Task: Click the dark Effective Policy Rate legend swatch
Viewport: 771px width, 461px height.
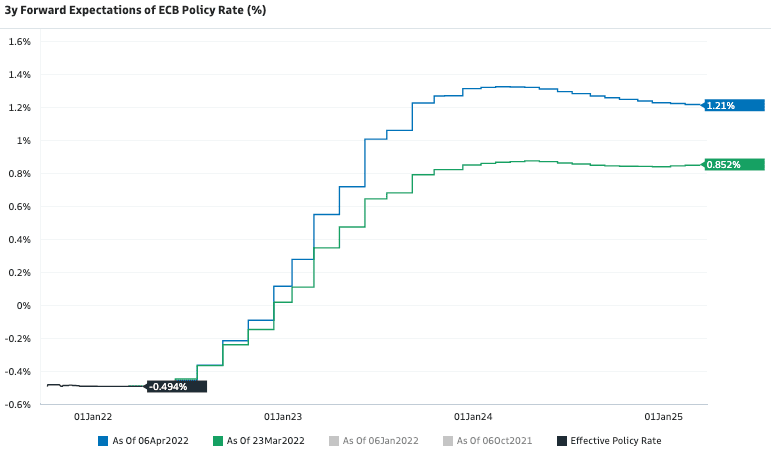Action: coord(561,440)
